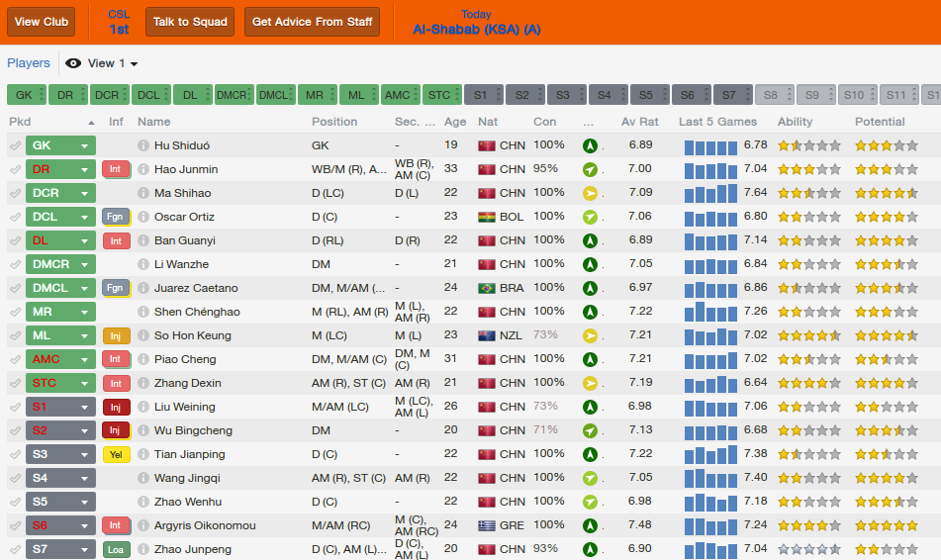The height and width of the screenshot is (560, 941).
Task: Click info icon beside Hu Shiduó
Action: (143, 145)
